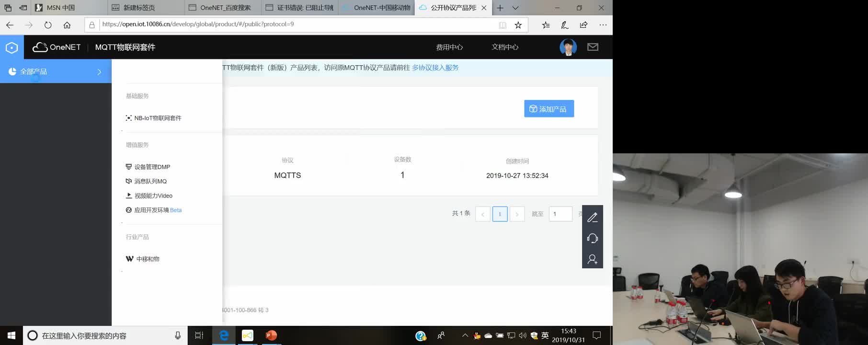The width and height of the screenshot is (868, 345).
Task: Go to pagination page 1
Action: pos(500,214)
